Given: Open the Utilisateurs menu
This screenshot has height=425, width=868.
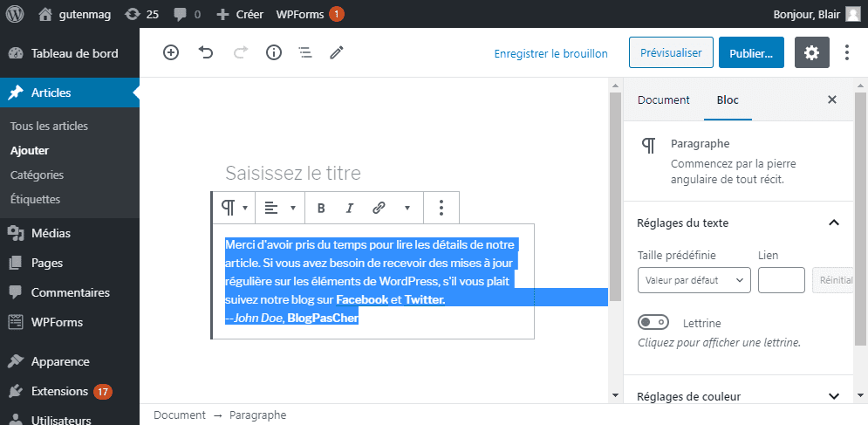Looking at the screenshot, I should pos(70,420).
